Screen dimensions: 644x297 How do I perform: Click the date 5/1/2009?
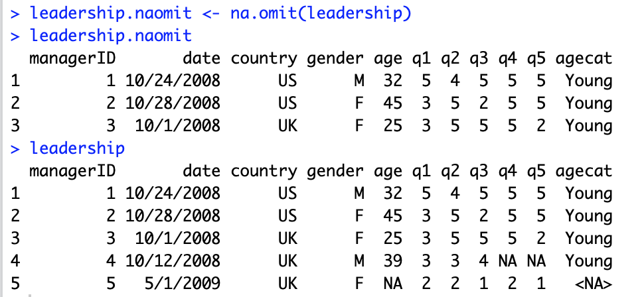click(183, 284)
